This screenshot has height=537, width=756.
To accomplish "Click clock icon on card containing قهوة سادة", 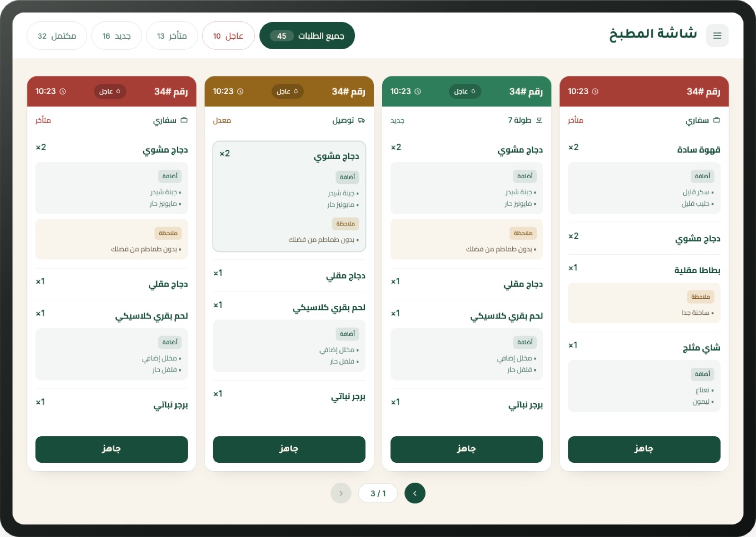I will point(595,91).
